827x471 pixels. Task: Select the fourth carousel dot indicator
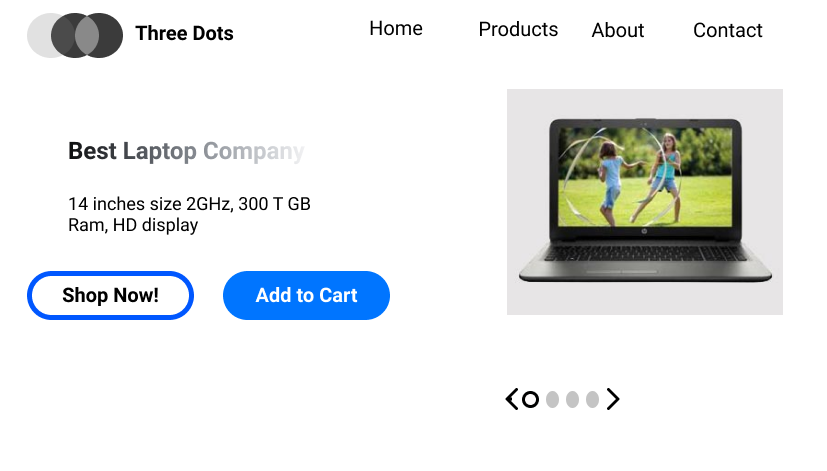click(x=592, y=400)
